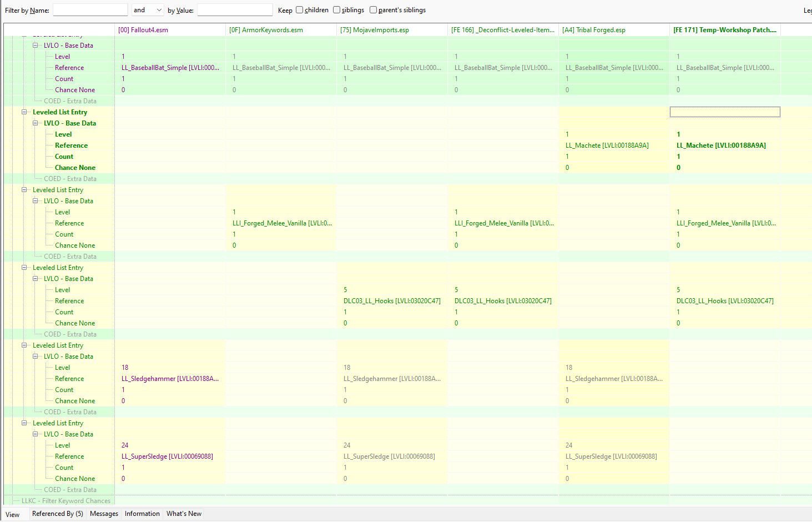Select DLC03_LL_Hooks cell in MojaveImports.esp column
The image size is (812, 522).
pos(392,301)
